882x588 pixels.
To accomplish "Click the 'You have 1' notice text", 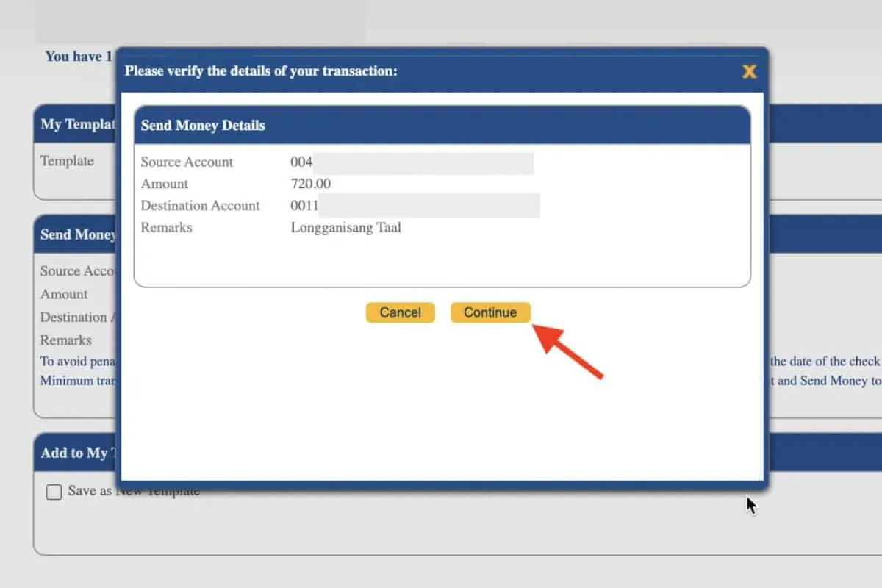I will coord(79,57).
